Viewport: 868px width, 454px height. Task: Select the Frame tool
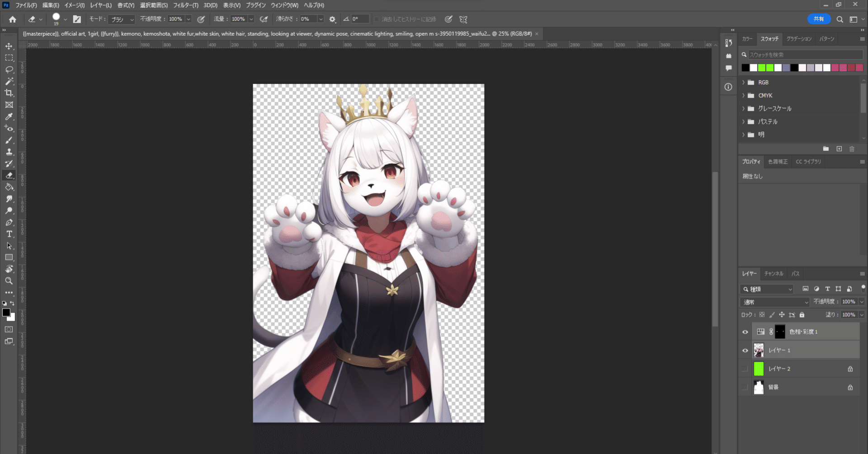click(9, 105)
